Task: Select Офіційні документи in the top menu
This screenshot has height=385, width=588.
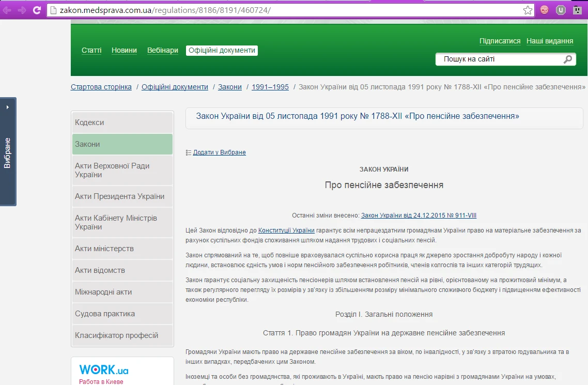Action: 222,50
